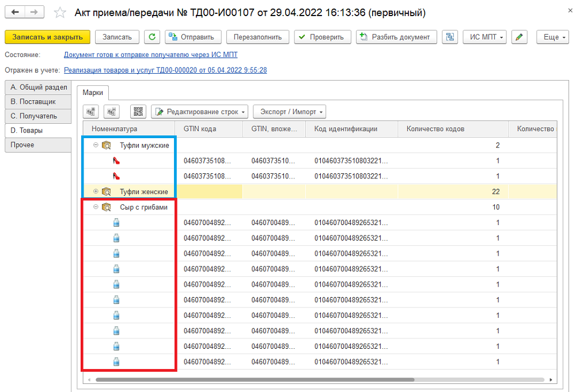Open Реализация товаров и услуг ТД00-000020 link

tap(165, 70)
